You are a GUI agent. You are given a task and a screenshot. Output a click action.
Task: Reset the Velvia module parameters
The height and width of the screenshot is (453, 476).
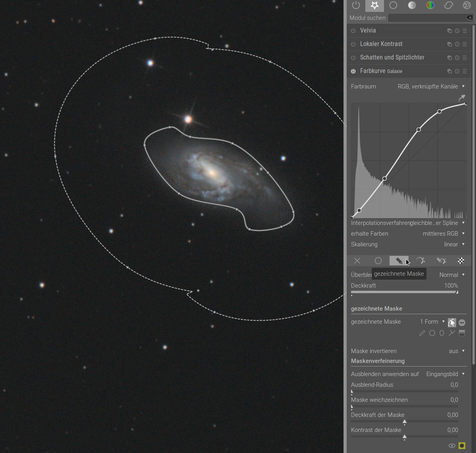457,31
